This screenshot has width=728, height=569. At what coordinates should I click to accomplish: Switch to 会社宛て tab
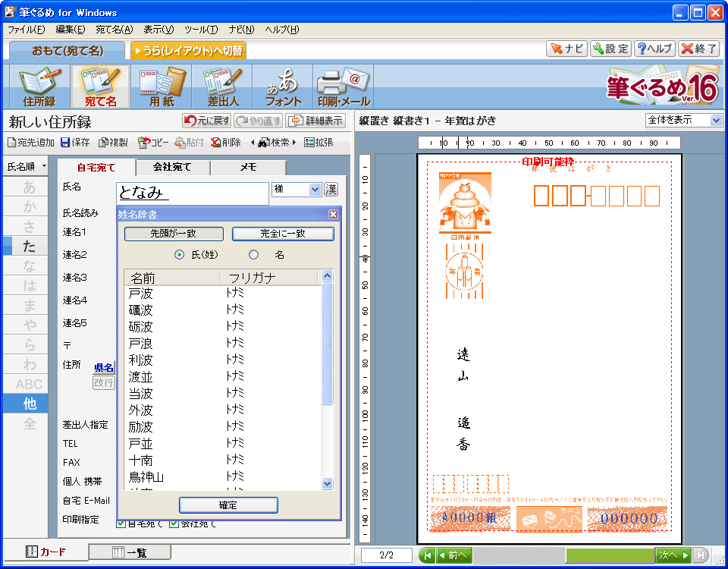tap(172, 167)
